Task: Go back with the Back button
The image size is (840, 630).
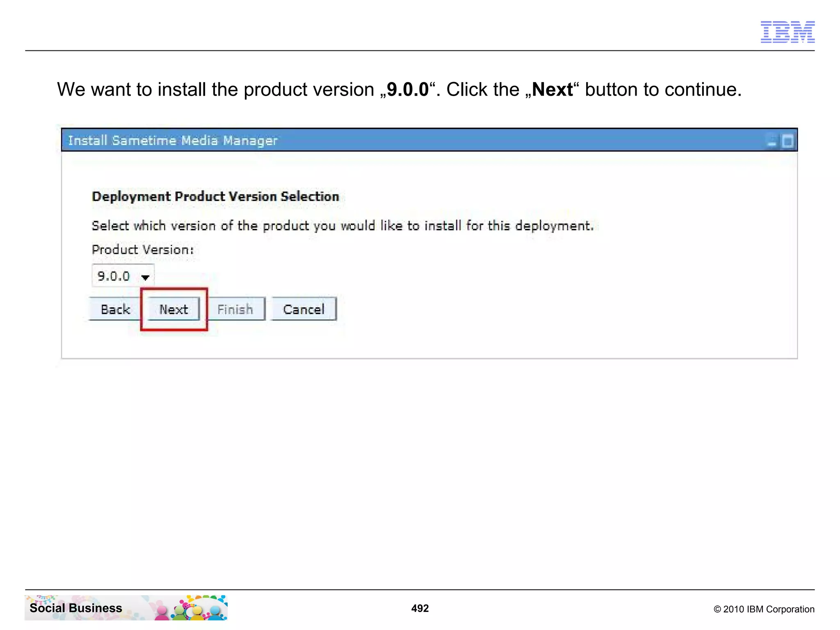Action: pyautogui.click(x=115, y=309)
